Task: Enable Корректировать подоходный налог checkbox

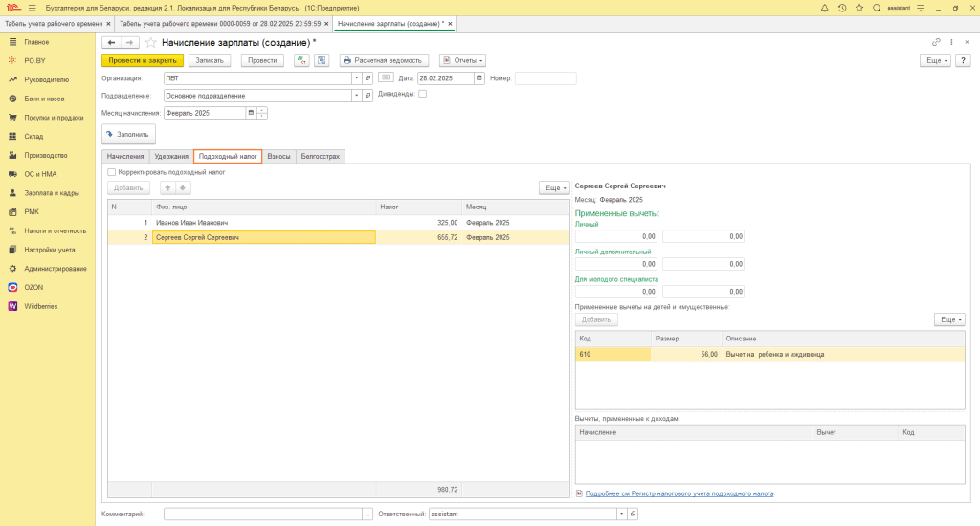Action: [111, 172]
